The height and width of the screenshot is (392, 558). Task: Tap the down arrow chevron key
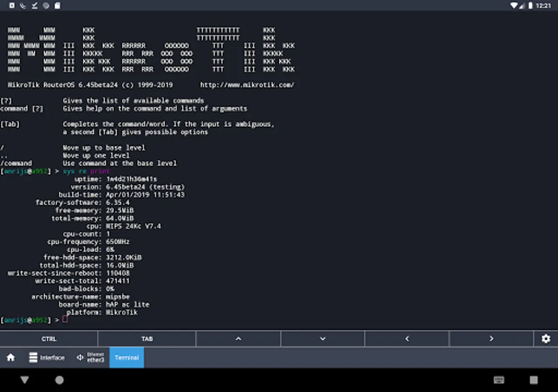(x=323, y=339)
